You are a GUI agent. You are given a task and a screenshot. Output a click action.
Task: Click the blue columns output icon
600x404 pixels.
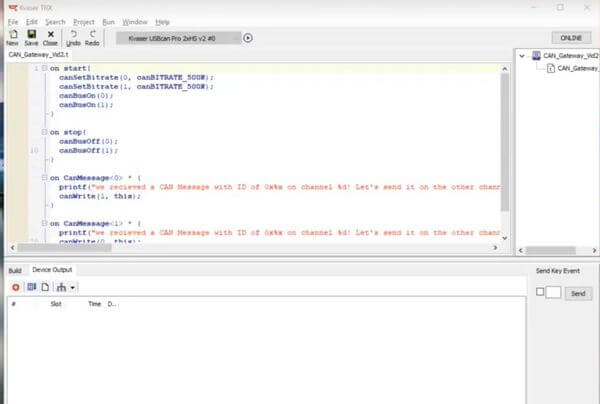31,287
